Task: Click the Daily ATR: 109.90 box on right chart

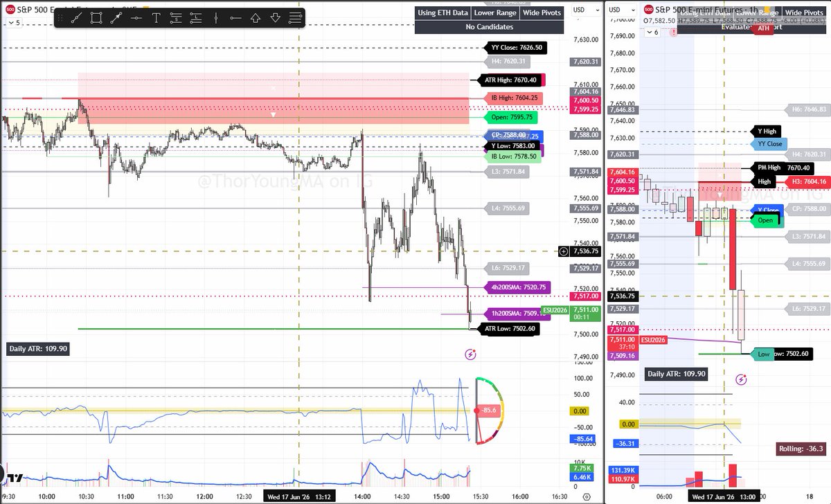Action: pos(677,373)
